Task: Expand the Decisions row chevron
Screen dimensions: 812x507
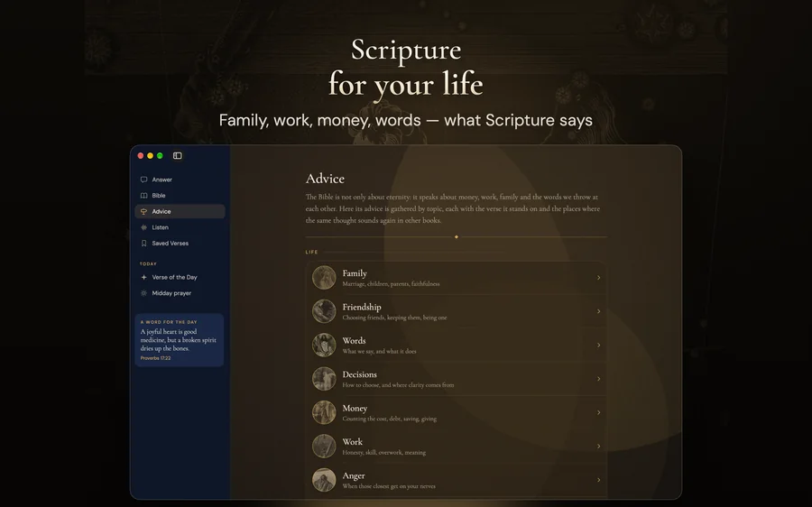Action: pyautogui.click(x=599, y=379)
